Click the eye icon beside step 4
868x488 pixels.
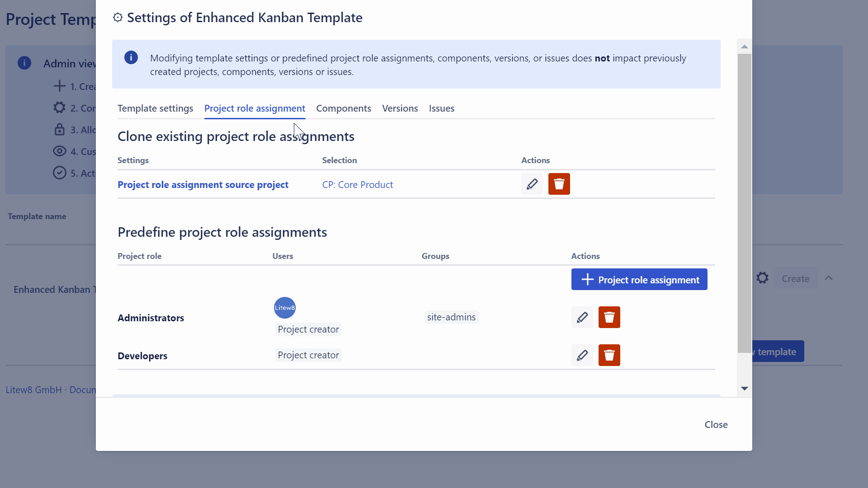click(x=60, y=151)
